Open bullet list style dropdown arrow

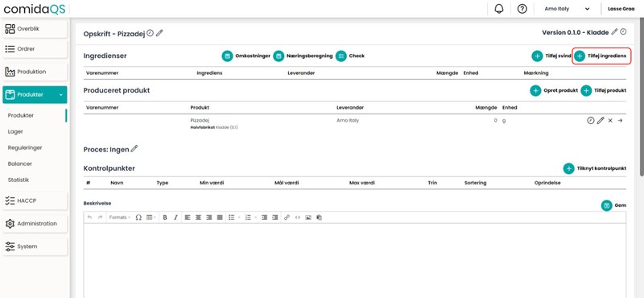pyautogui.click(x=238, y=217)
